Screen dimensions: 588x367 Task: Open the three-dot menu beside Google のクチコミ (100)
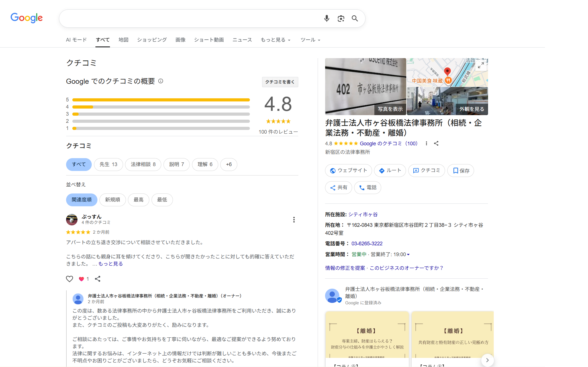coord(426,143)
